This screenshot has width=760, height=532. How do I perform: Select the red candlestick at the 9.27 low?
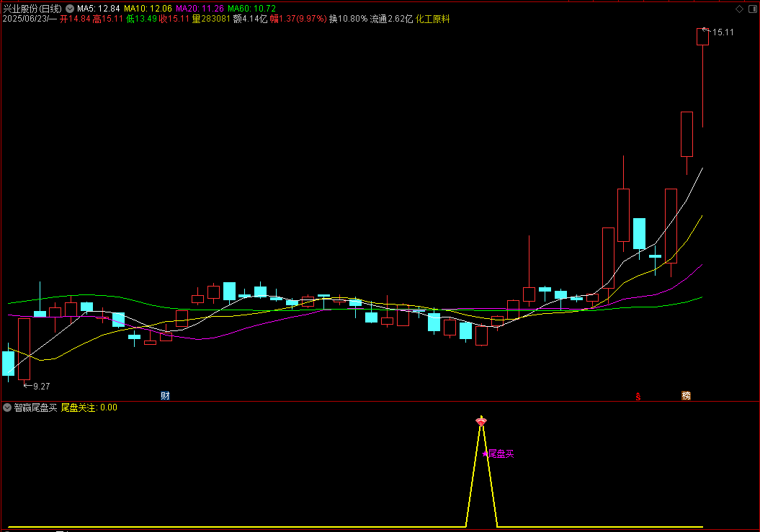(24, 348)
